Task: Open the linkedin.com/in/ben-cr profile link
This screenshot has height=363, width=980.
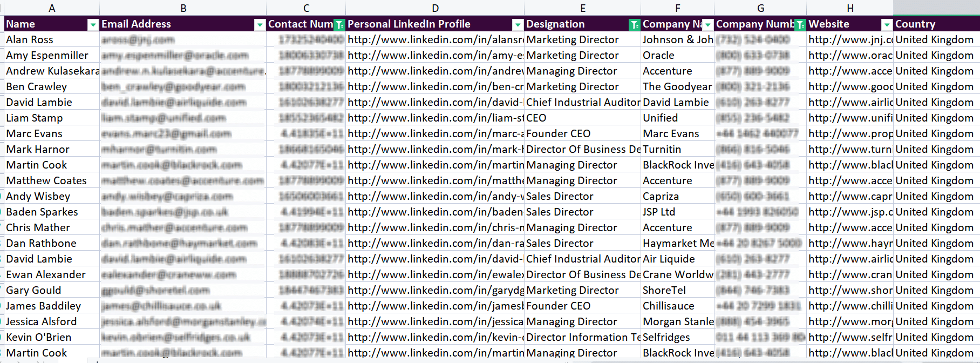Action: (435, 86)
